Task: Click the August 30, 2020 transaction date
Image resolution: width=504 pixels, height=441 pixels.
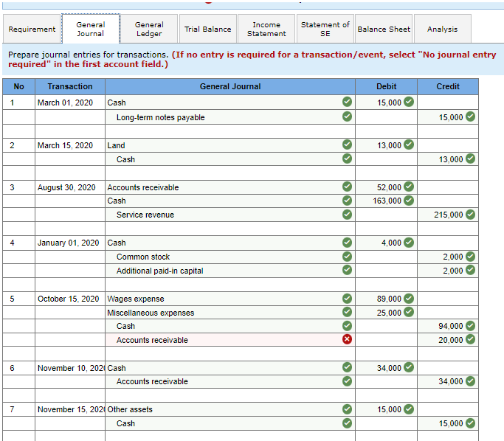Action: click(66, 187)
